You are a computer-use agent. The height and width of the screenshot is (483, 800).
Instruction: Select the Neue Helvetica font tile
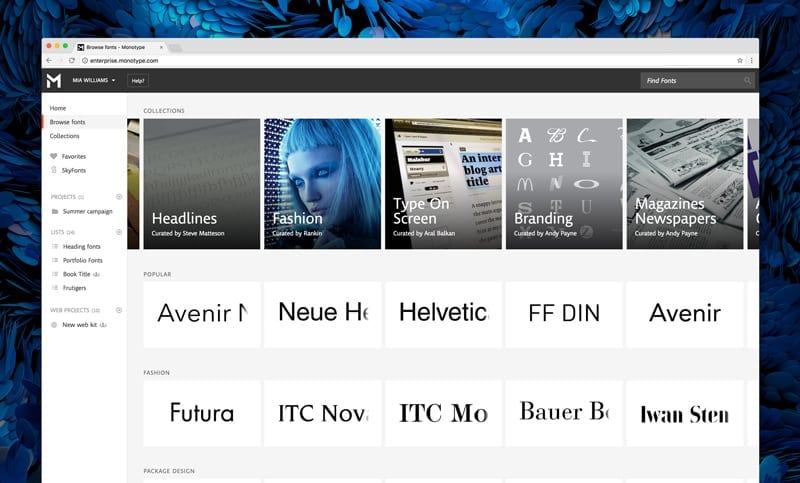(x=322, y=315)
